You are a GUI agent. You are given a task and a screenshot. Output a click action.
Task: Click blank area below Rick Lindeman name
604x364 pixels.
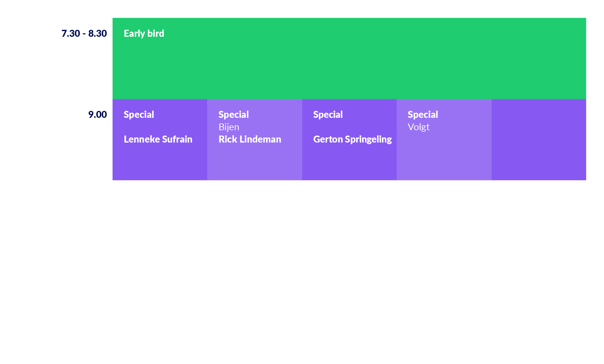pos(254,162)
